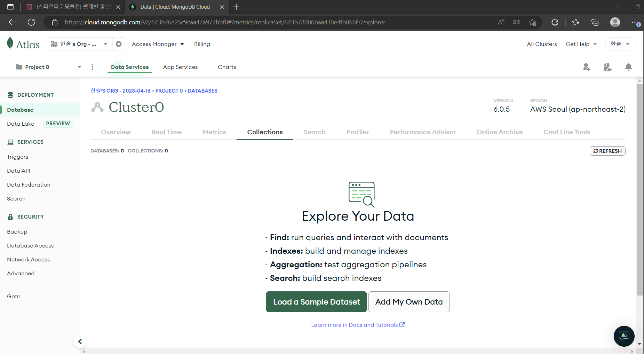Open project options three-dot menu
This screenshot has width=644, height=354.
pos(92,67)
